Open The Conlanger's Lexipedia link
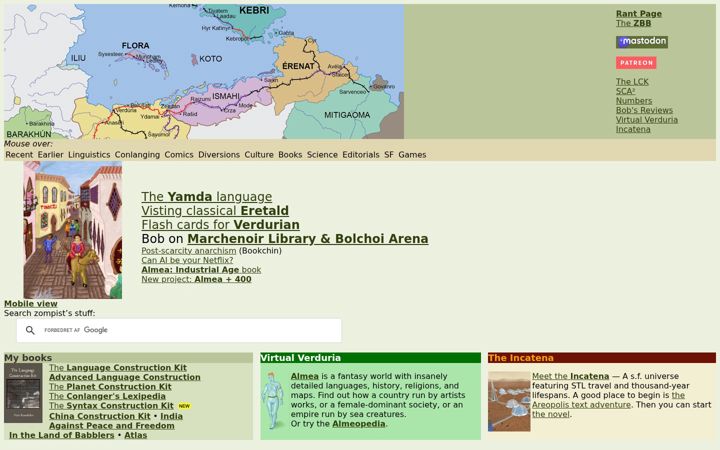This screenshot has height=450, width=720. (x=107, y=396)
